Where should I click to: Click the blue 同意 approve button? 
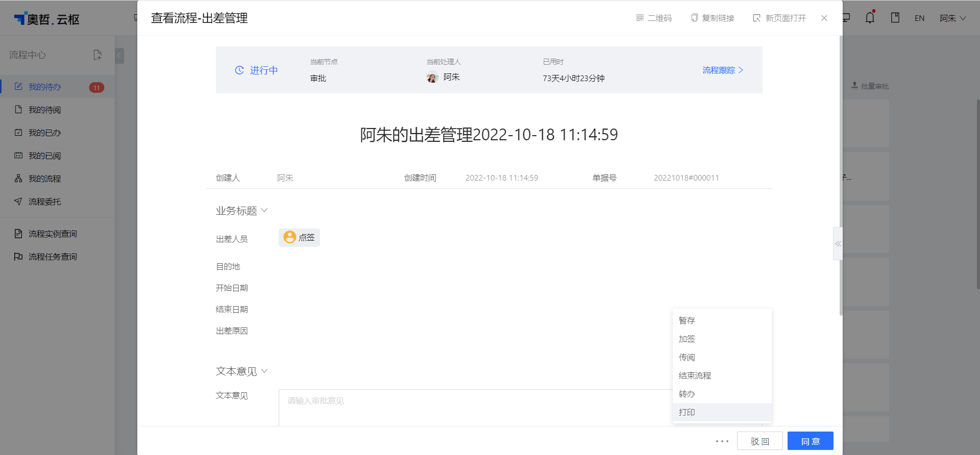[x=811, y=441]
